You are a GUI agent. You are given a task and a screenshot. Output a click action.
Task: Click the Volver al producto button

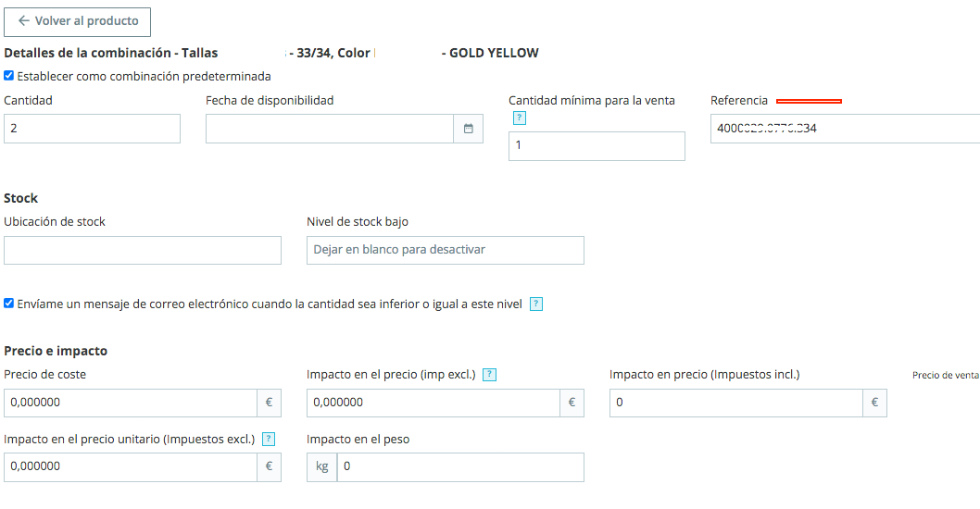(77, 21)
